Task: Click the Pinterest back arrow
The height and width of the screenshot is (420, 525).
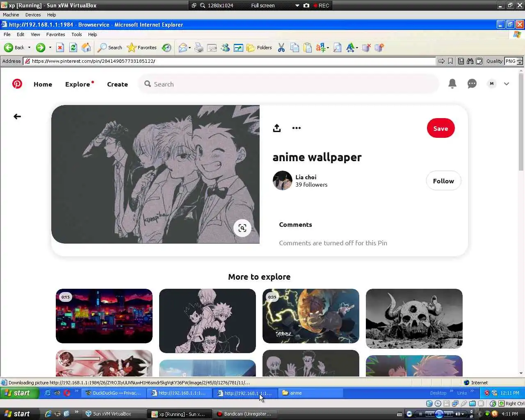Action: (17, 116)
